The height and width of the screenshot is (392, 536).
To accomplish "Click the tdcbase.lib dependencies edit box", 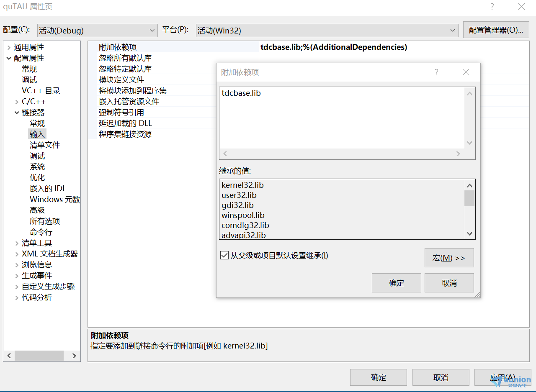I will pyautogui.click(x=342, y=118).
